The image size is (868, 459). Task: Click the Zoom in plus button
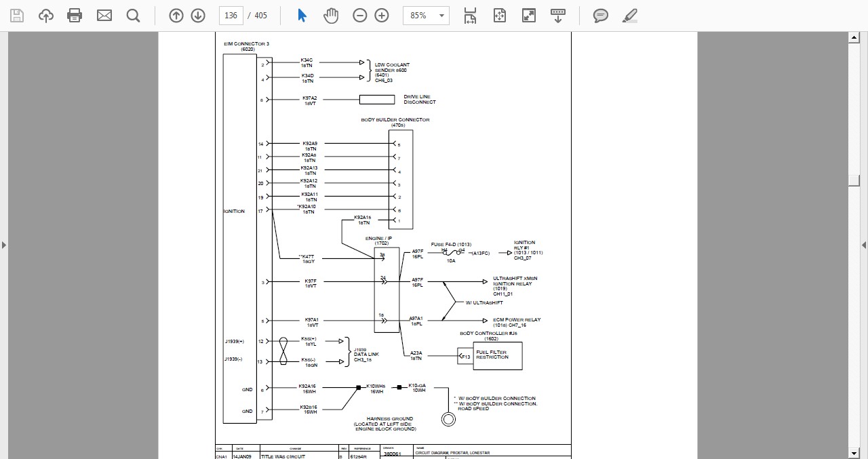tap(382, 16)
